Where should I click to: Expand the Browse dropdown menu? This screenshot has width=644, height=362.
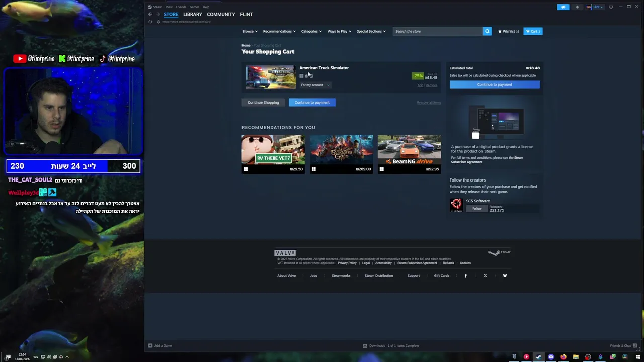point(250,31)
